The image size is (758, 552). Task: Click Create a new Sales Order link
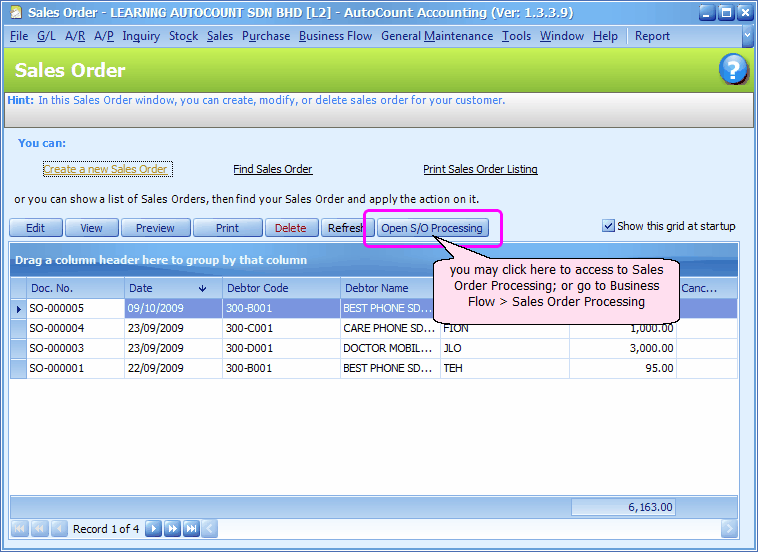[105, 169]
